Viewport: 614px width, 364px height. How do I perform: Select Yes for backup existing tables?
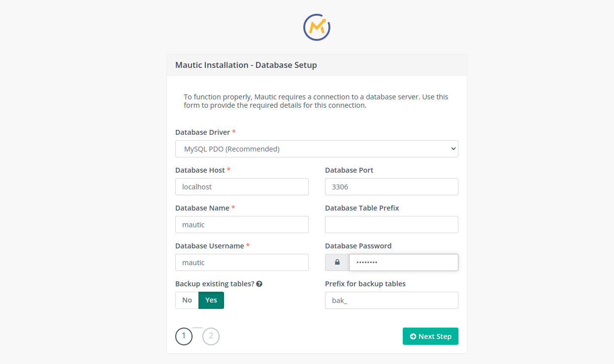211,300
